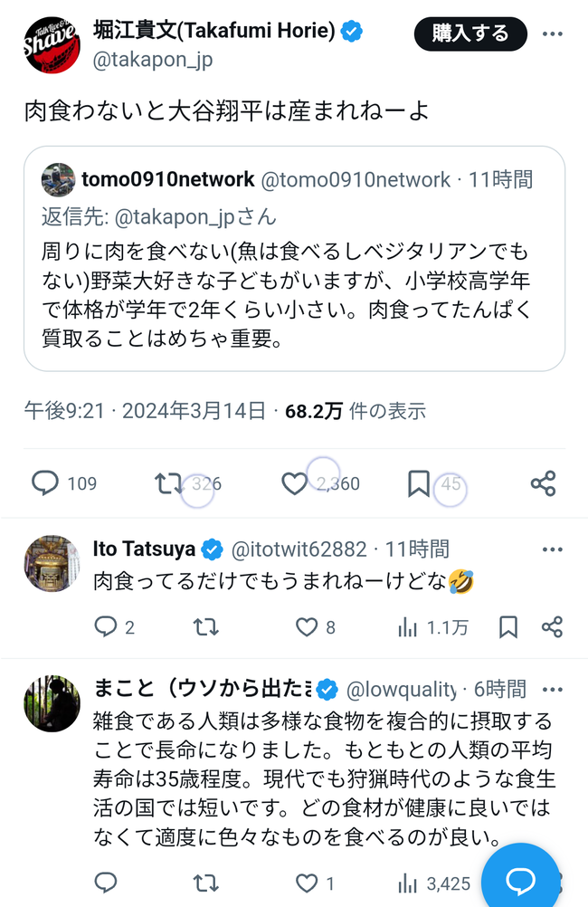Share the main tweet
The height and width of the screenshot is (907, 588).
[x=543, y=483]
